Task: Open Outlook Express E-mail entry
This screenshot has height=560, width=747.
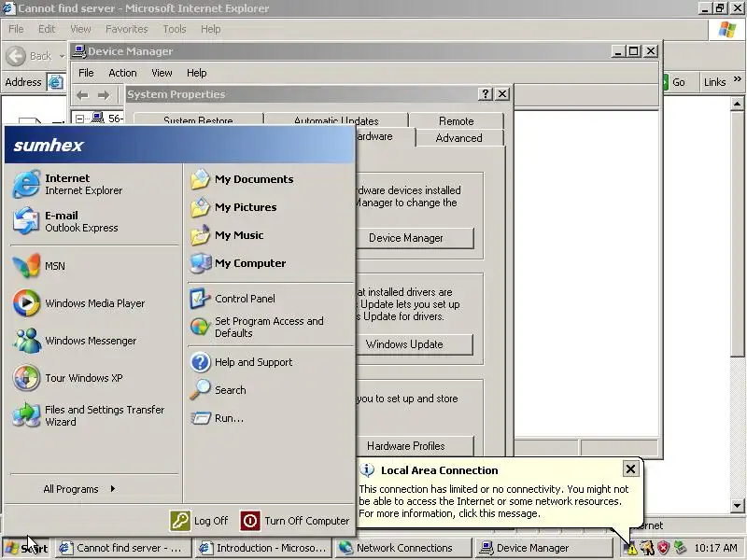Action: point(94,221)
